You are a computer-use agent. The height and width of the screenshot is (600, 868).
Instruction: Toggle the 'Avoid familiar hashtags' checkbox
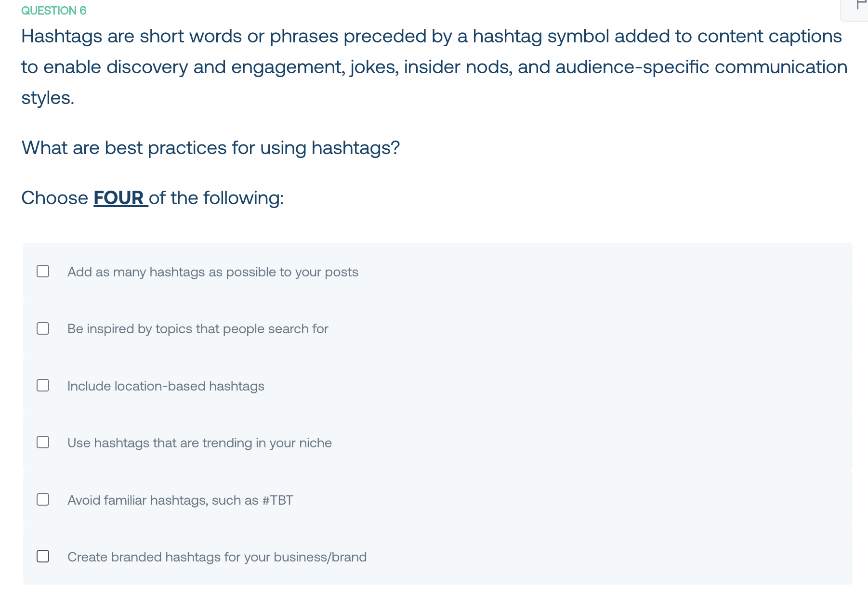(x=43, y=499)
